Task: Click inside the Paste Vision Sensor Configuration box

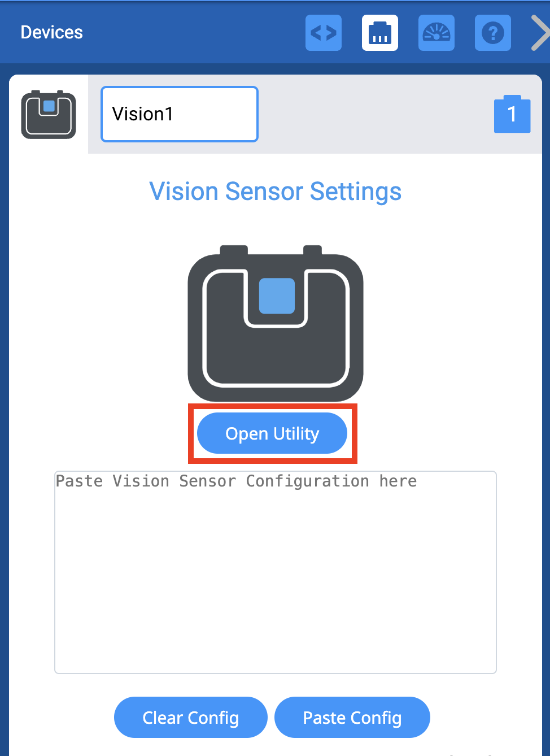Action: click(275, 571)
